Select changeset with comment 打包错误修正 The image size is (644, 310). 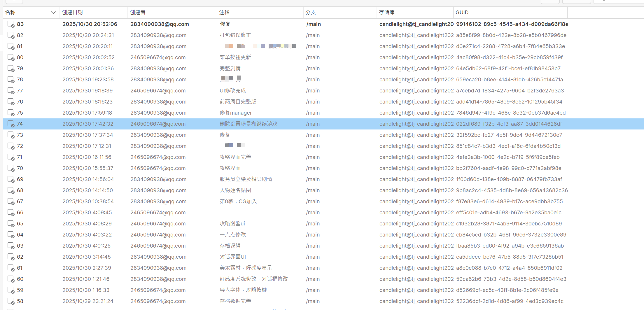235,35
